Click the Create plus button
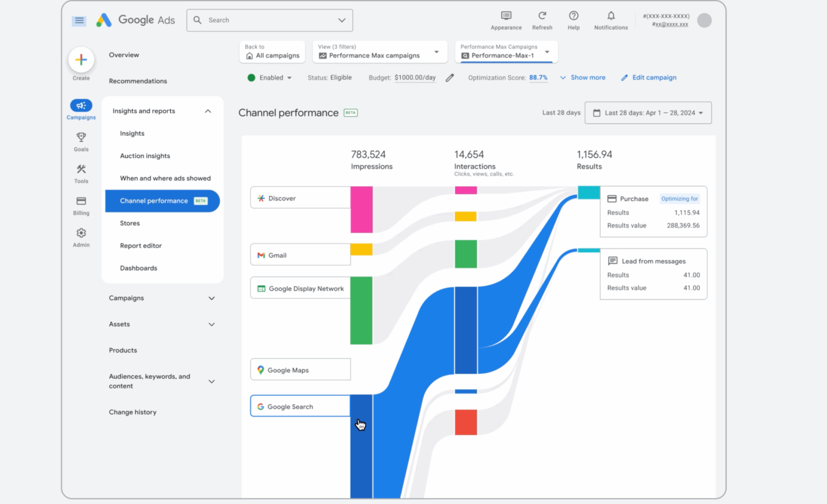Image resolution: width=827 pixels, height=504 pixels. tap(81, 60)
